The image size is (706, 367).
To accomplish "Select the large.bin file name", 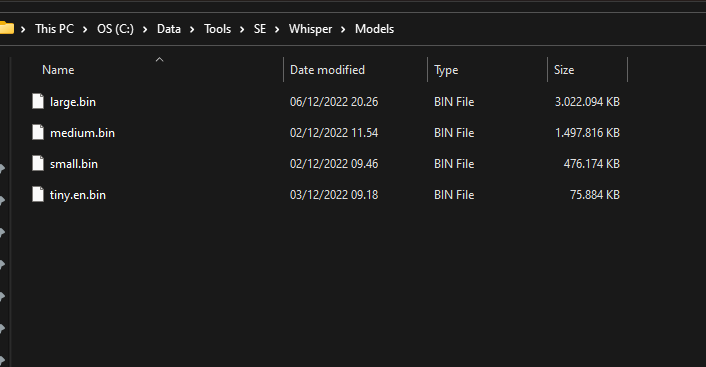I will [73, 102].
